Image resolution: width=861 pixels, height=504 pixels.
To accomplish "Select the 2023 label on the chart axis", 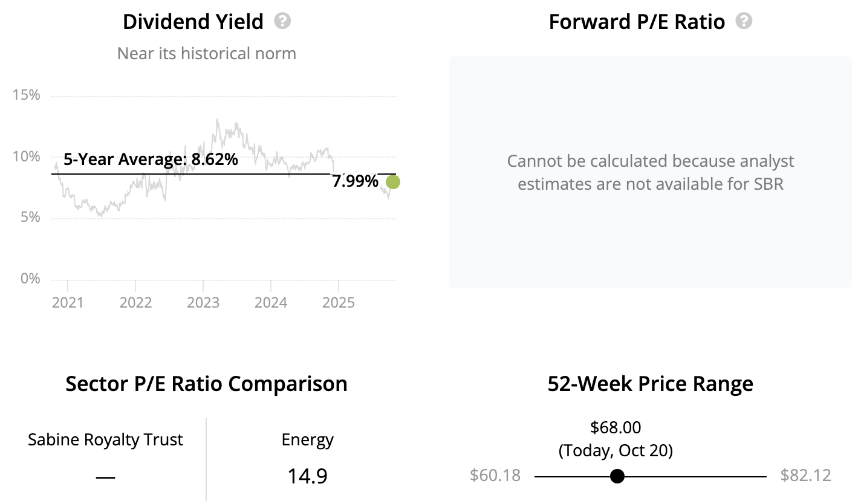I will point(203,302).
